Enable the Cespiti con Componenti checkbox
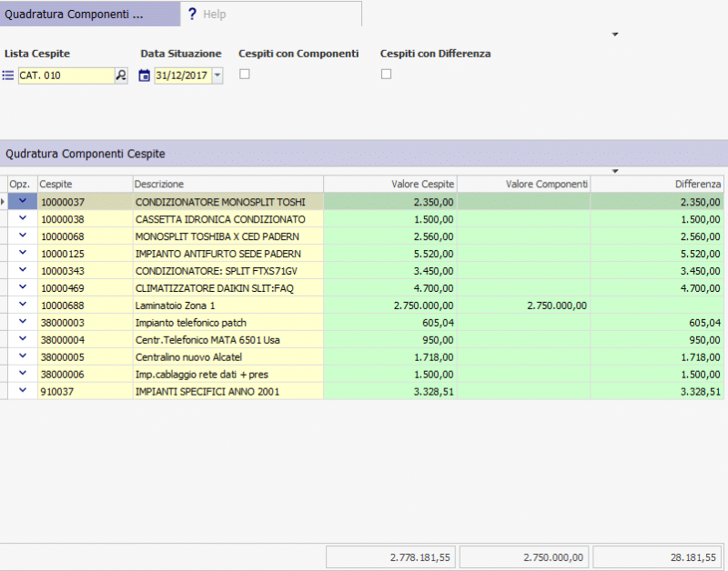This screenshot has height=571, width=728. [x=245, y=75]
